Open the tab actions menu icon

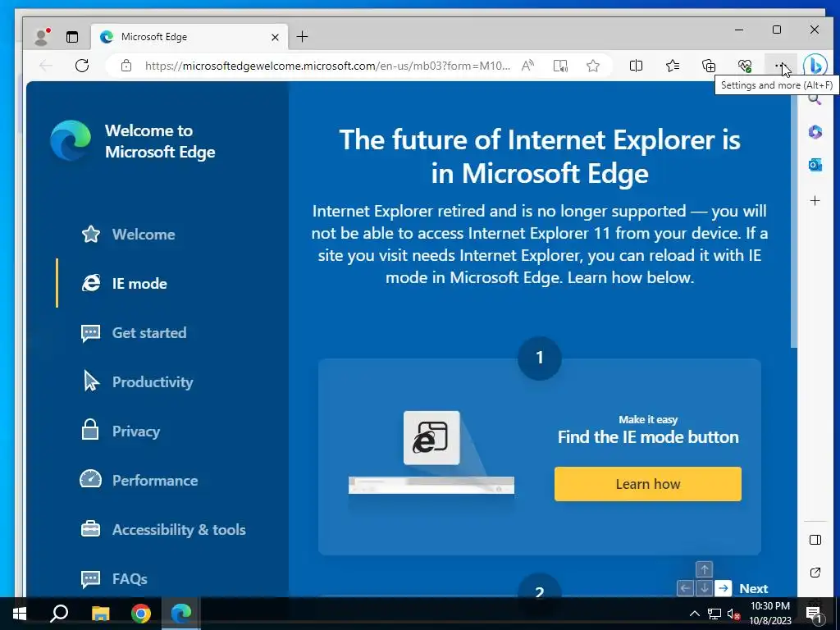72,36
